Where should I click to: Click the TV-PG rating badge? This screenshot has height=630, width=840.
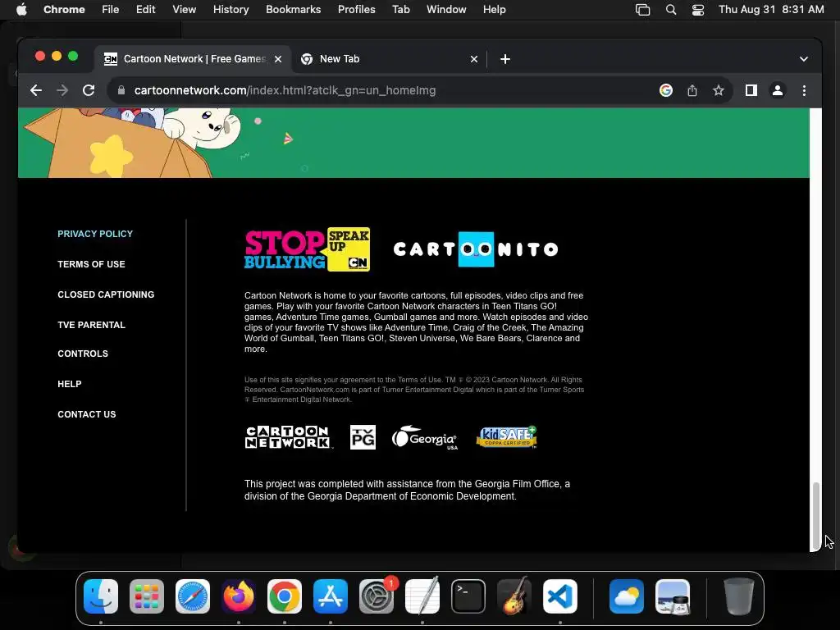[x=363, y=437]
